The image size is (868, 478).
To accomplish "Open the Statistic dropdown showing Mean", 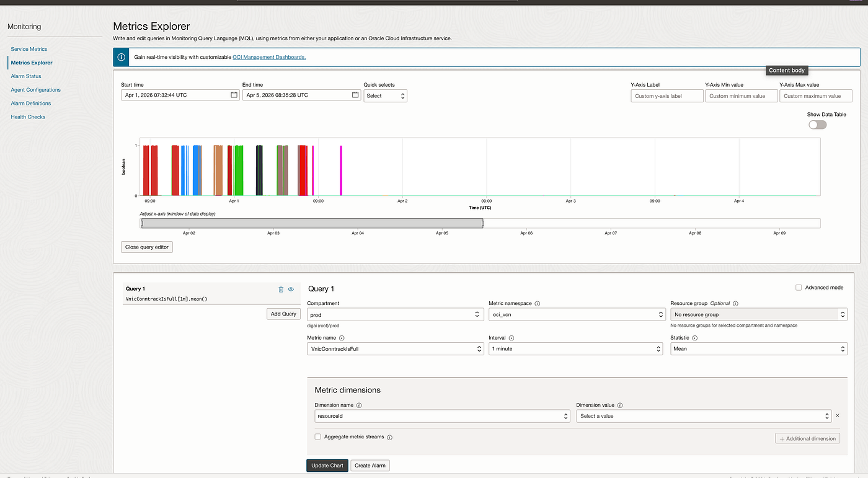I will tap(759, 349).
